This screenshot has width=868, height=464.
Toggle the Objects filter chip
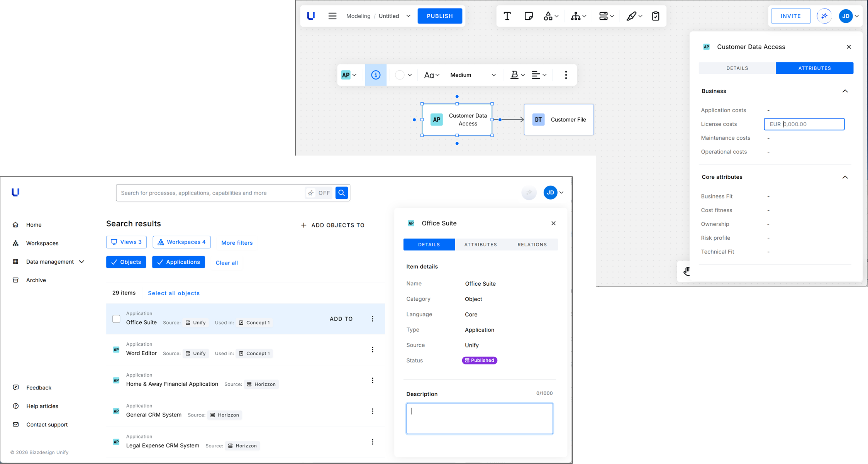click(x=126, y=262)
